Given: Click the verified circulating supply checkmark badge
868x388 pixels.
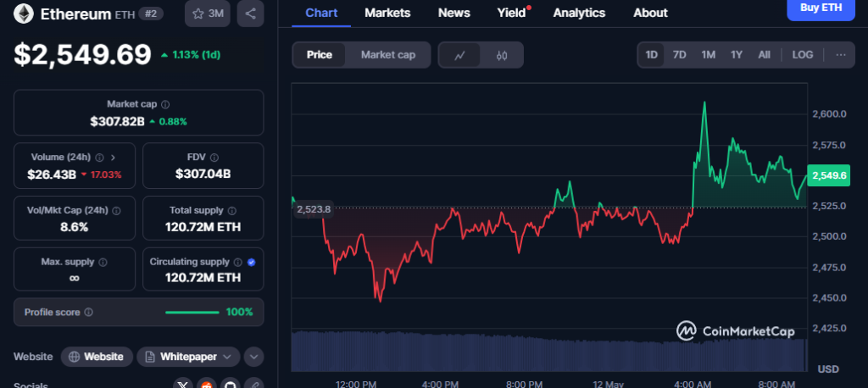Looking at the screenshot, I should (251, 262).
